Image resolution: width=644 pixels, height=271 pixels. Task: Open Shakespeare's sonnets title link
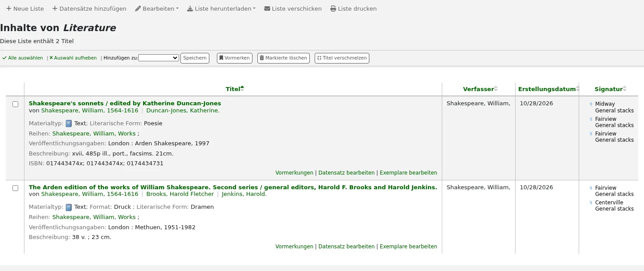click(125, 103)
